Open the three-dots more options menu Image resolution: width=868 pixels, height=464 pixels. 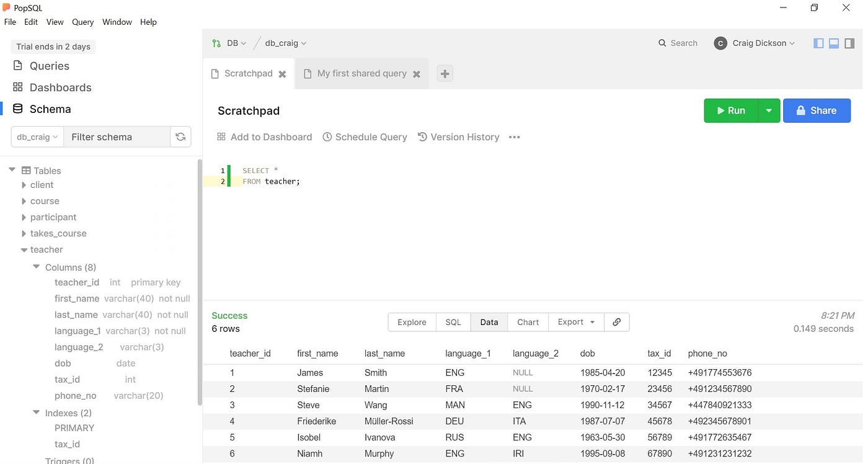tap(514, 137)
